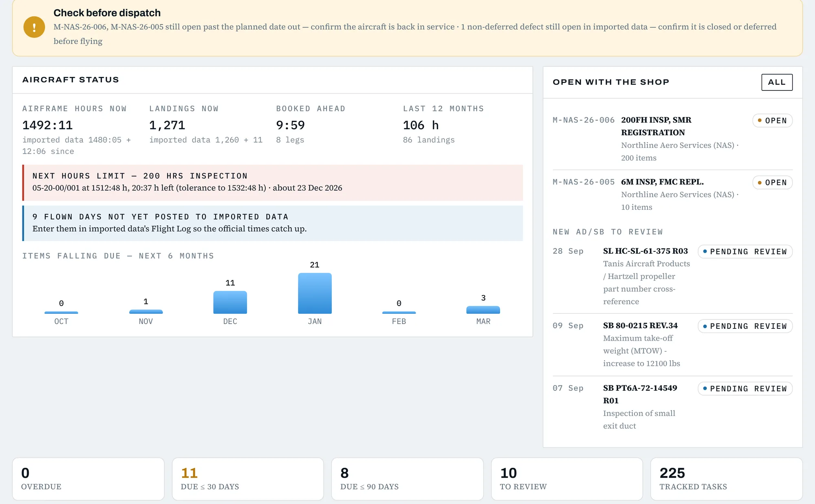Click the warning exclamation icon in dispatch banner

click(34, 27)
